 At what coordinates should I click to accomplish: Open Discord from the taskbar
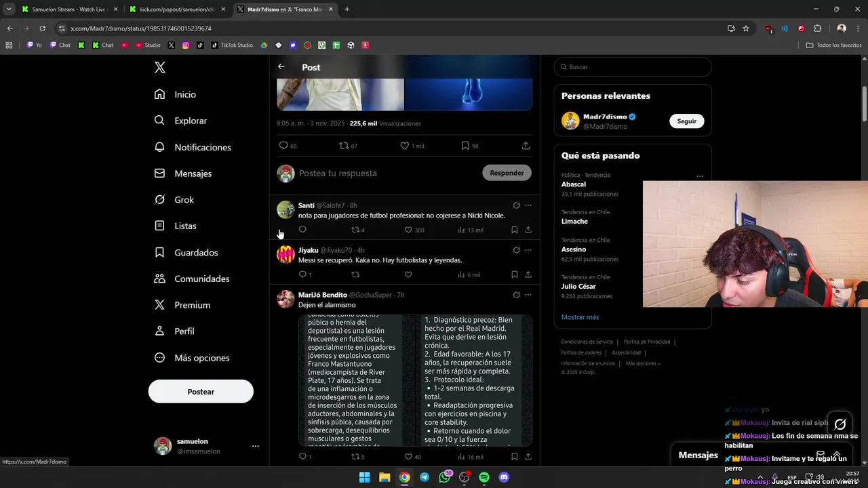504,477
